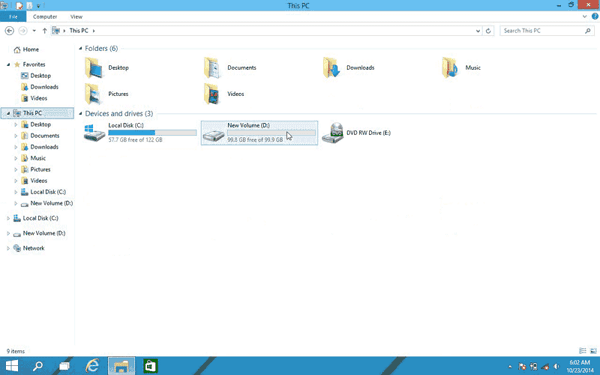Open the Desktop folder icon in Folders
The height and width of the screenshot is (375, 600).
coord(94,68)
